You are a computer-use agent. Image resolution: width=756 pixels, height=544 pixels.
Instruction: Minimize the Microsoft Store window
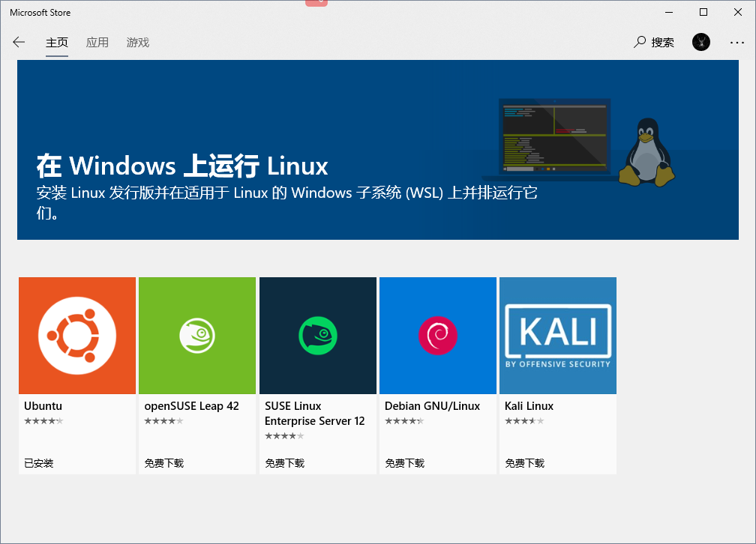[669, 12]
